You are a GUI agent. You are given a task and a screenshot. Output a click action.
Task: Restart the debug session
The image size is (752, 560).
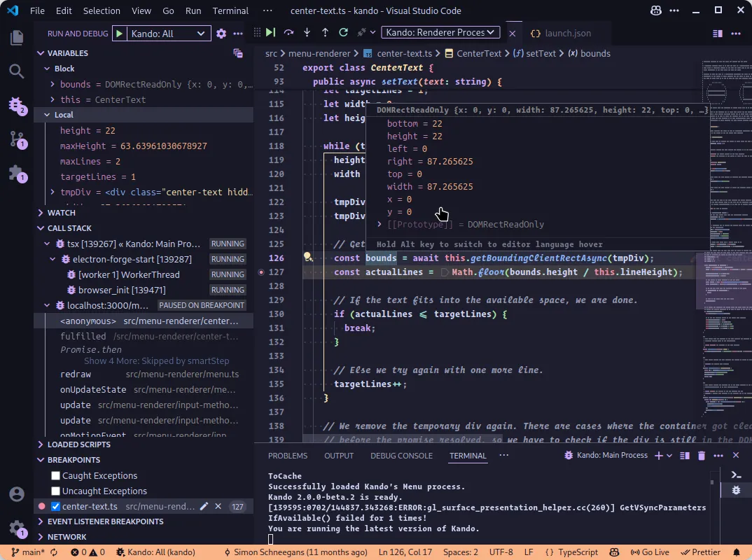pos(342,32)
